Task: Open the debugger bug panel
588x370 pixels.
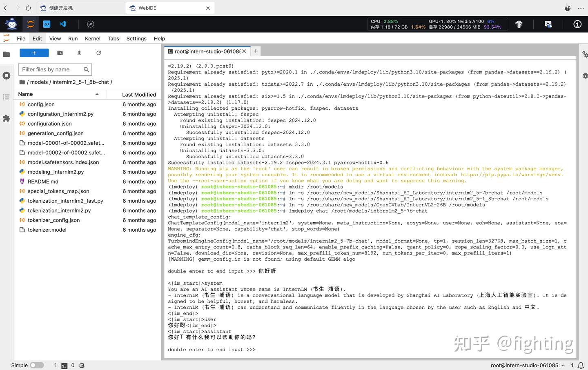Action: (x=585, y=75)
